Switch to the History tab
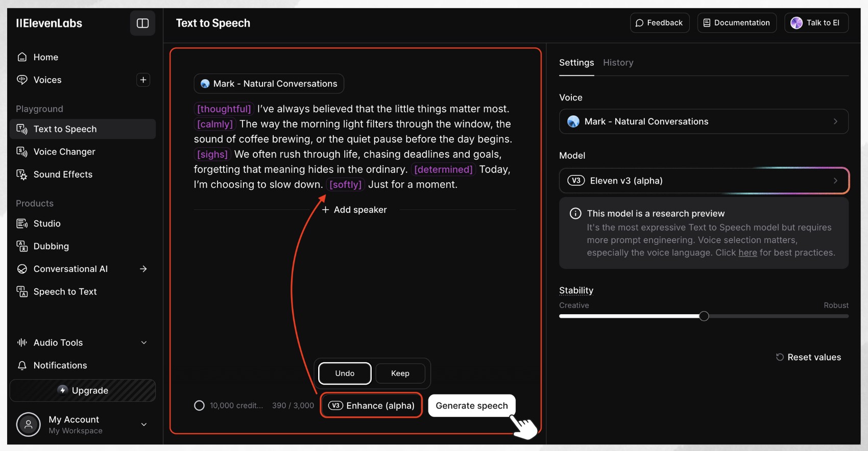 coord(618,63)
